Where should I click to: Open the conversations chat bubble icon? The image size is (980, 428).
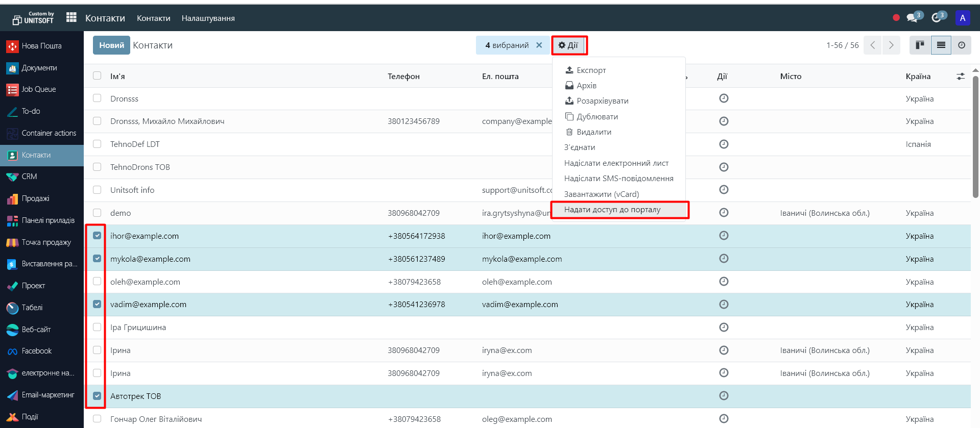pos(912,18)
